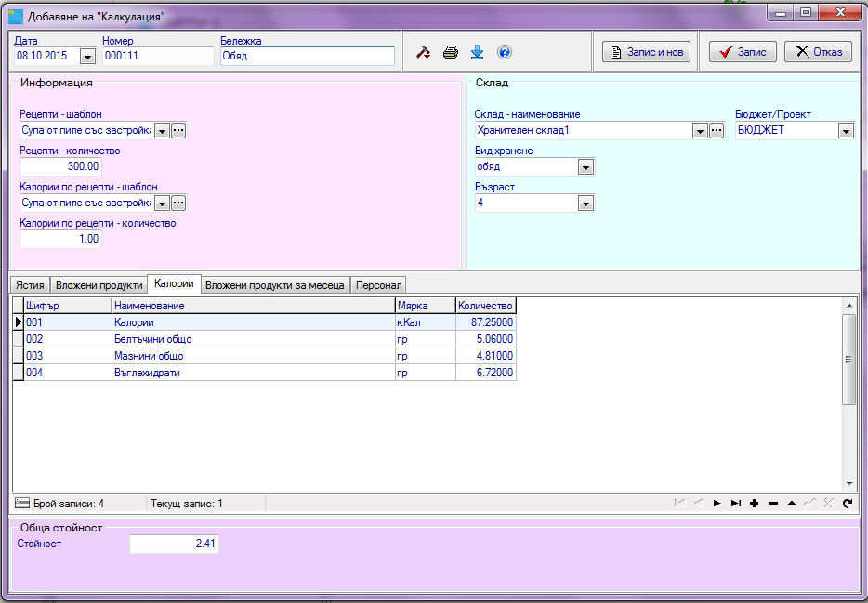Focus the 'Рецепти - количество' field

[61, 166]
